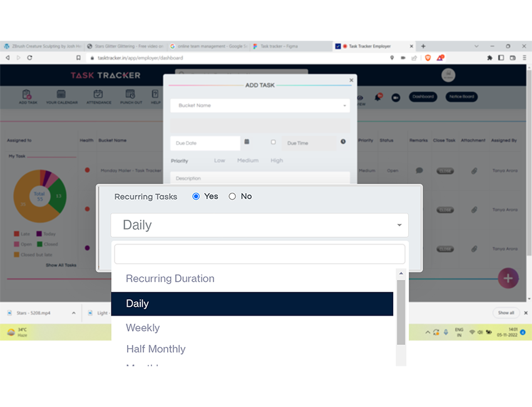Screen dimensions: 532x407
Task: Click the Punch Out icon
Action: pyautogui.click(x=131, y=96)
